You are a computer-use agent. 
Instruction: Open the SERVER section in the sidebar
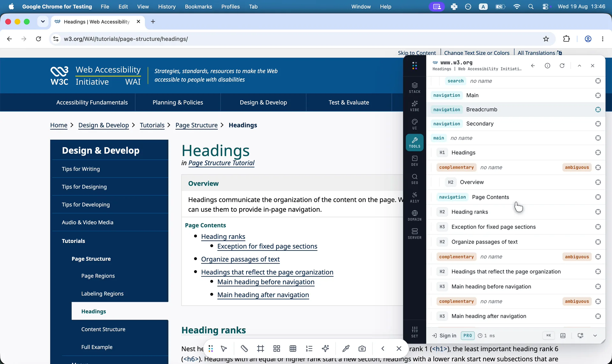pos(414,233)
